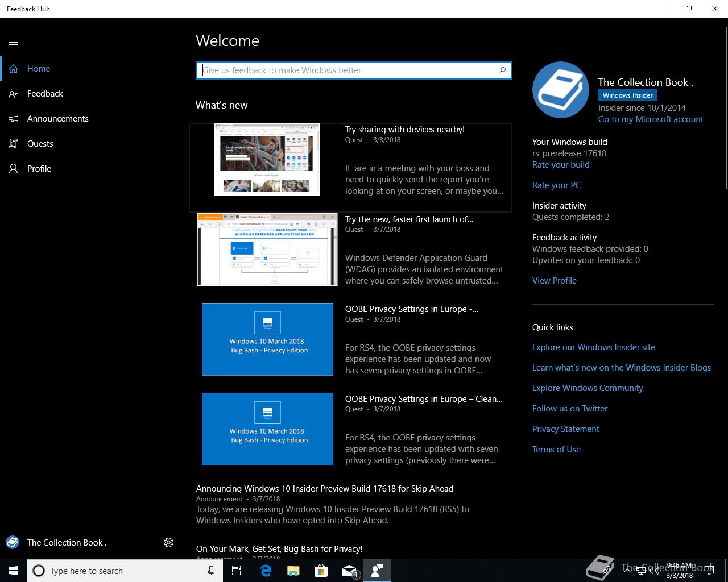Go to Feedback section label
Screen dimensions: 728x582
(45, 94)
